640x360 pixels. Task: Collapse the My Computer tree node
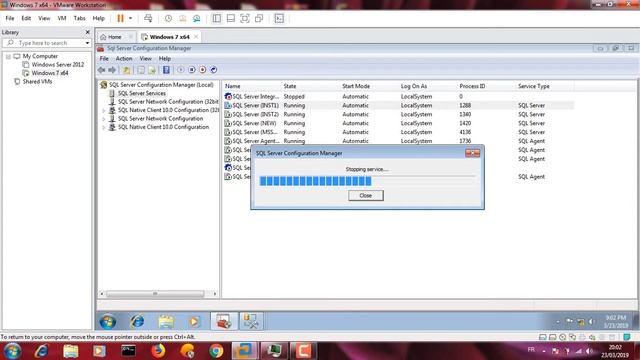tap(8, 56)
